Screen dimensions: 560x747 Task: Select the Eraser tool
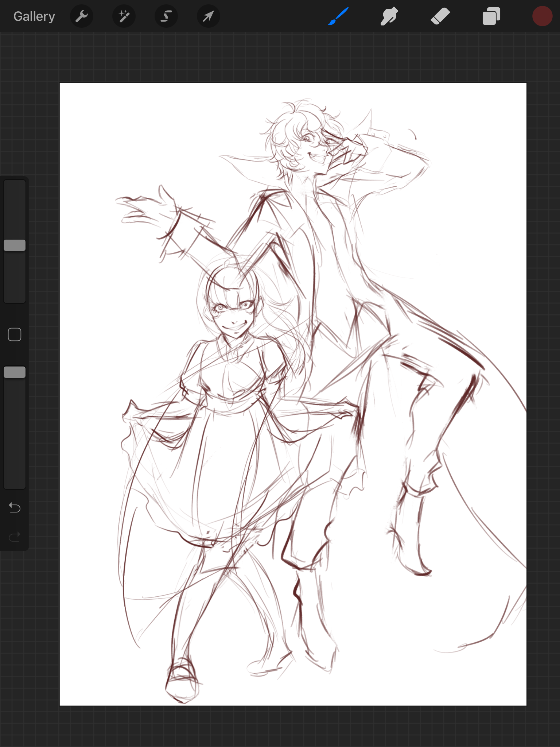tap(440, 16)
